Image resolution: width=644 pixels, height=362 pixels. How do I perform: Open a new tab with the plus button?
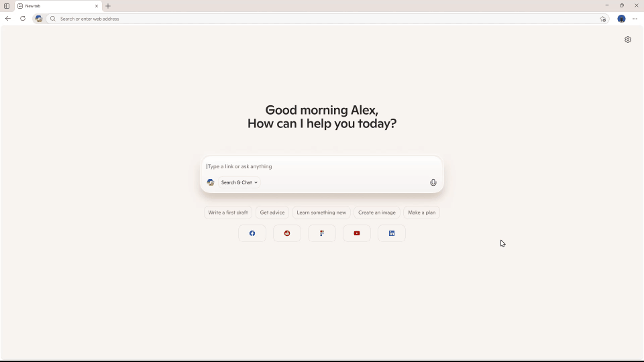(x=108, y=6)
